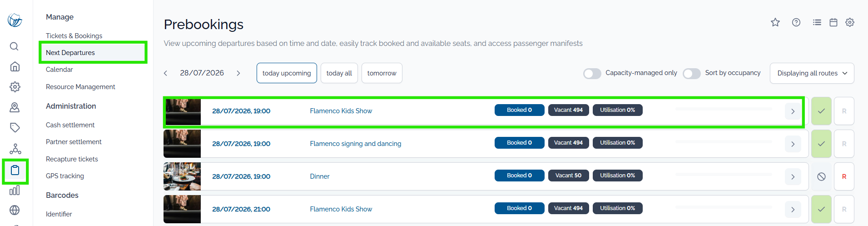Open the home icon in sidebar
The height and width of the screenshot is (226, 868).
(15, 67)
